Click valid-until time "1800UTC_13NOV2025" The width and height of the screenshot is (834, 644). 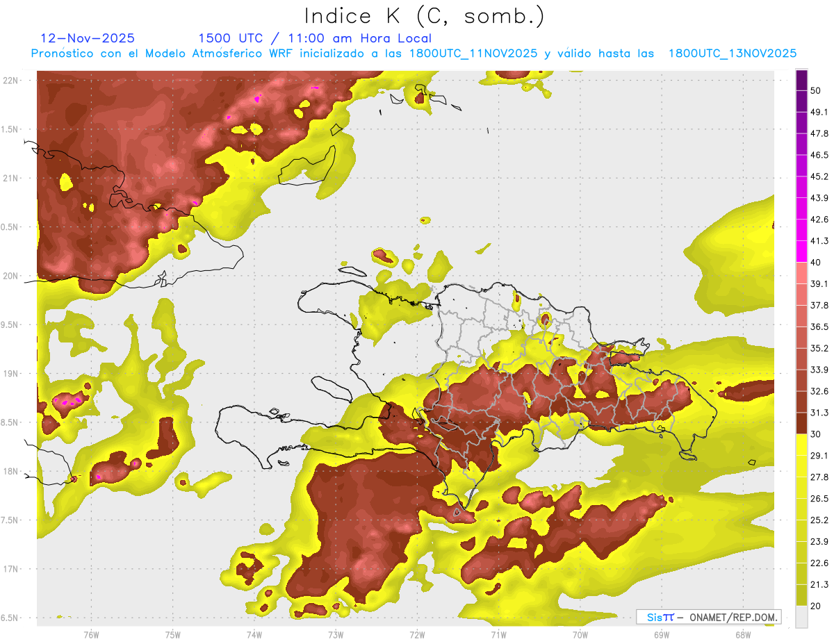732,53
